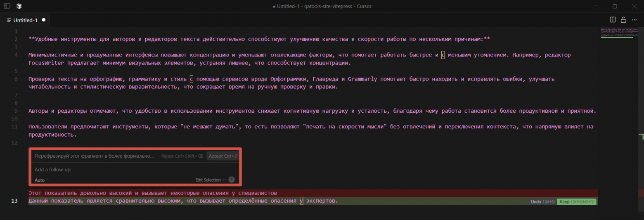Viewport: 644px width, 220px height.
Task: Keep the change on line 13
Action: point(576,202)
